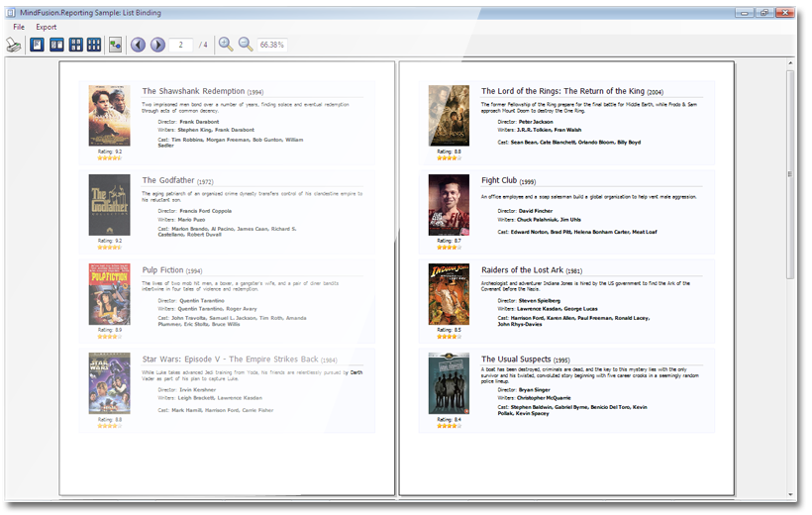Click 'Writers: Christopher McQuarrie' text

(534, 398)
